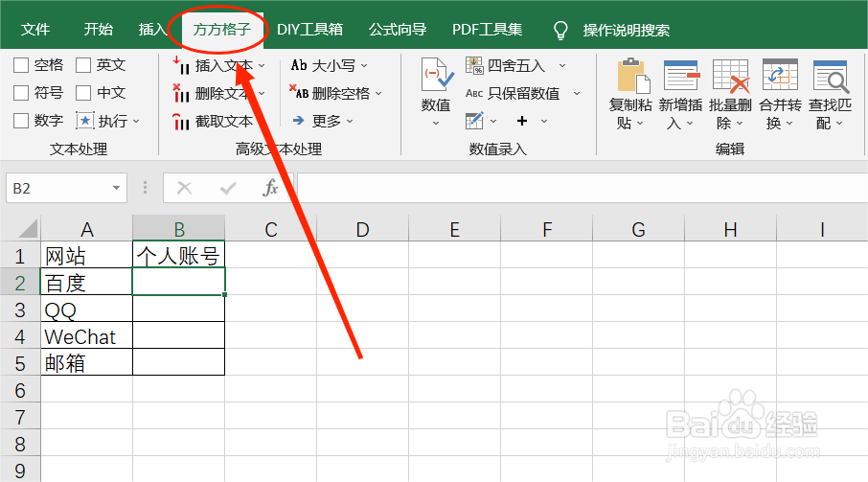Screen dimensions: 868x482
Task: Select empty cell B3 beside QQ
Action: click(x=178, y=310)
